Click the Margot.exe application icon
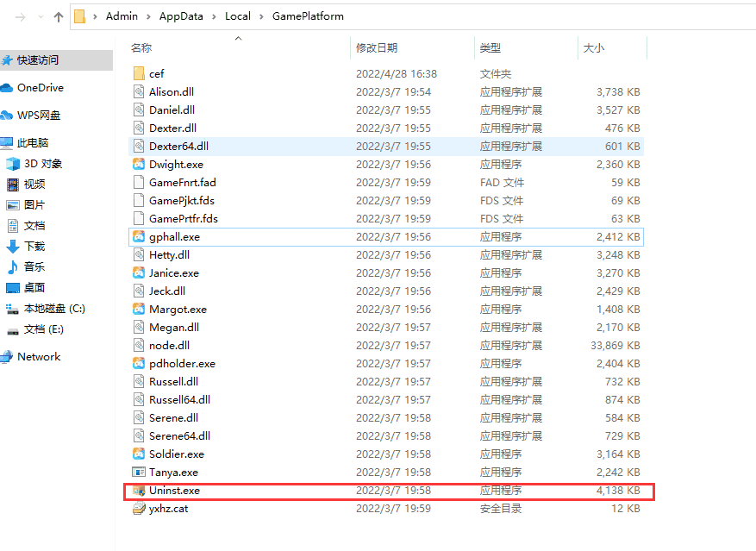This screenshot has width=756, height=551. click(138, 309)
